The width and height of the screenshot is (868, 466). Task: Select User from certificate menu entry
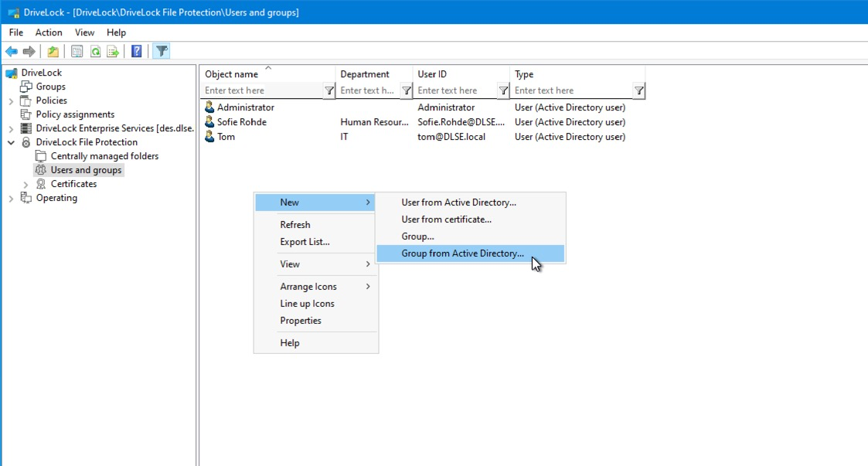coord(446,219)
